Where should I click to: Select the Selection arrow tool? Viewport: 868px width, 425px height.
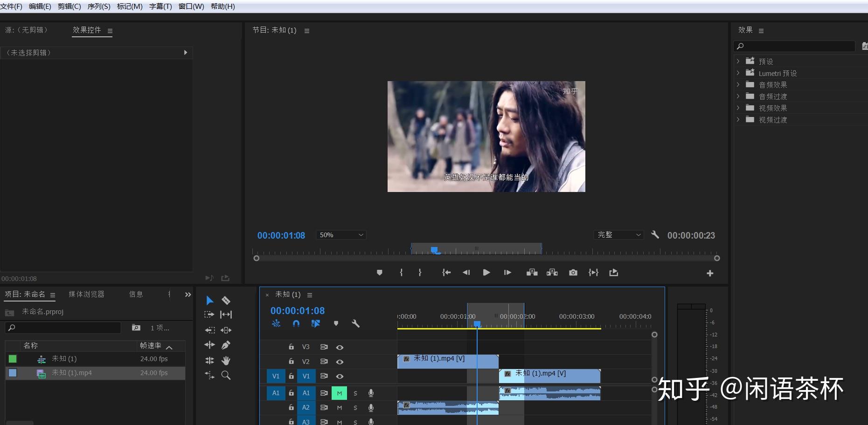210,301
